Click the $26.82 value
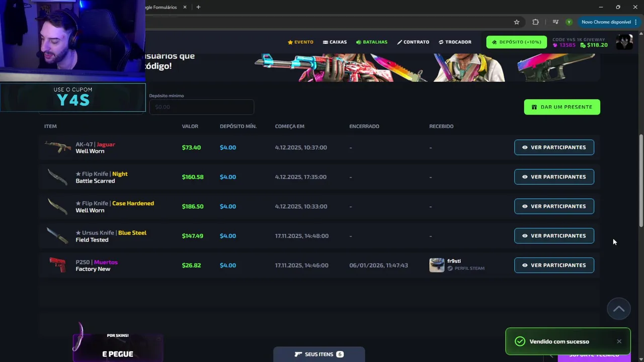Viewport: 644px width, 362px height. coord(191,265)
